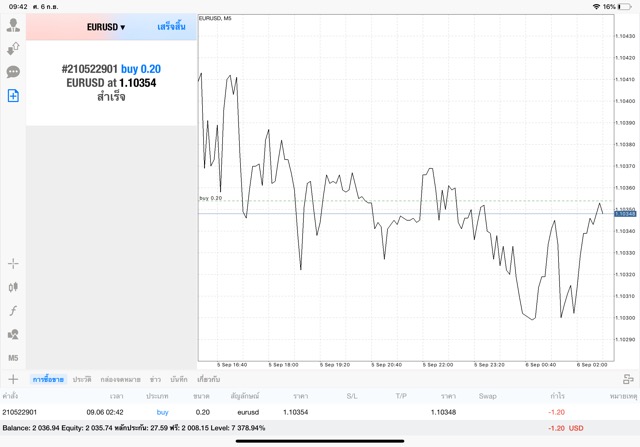Sort by the ประเภท type column header
The height and width of the screenshot is (447, 640).
click(x=157, y=396)
